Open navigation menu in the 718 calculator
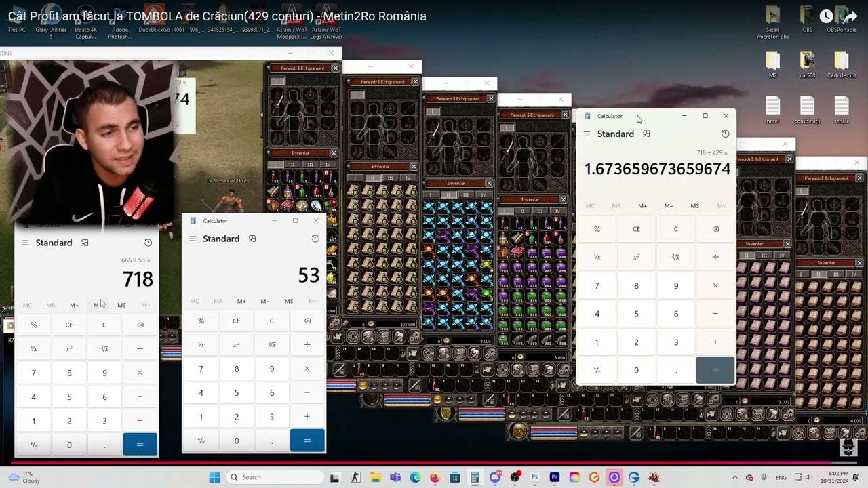The width and height of the screenshot is (868, 488). pyautogui.click(x=25, y=243)
